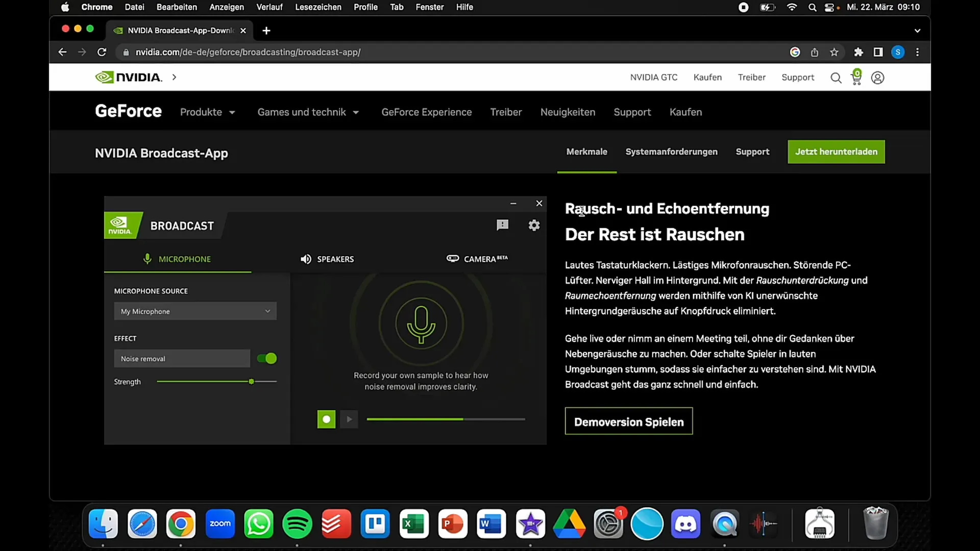Open the Treiber menu in navigation
The image size is (980, 551).
point(505,112)
